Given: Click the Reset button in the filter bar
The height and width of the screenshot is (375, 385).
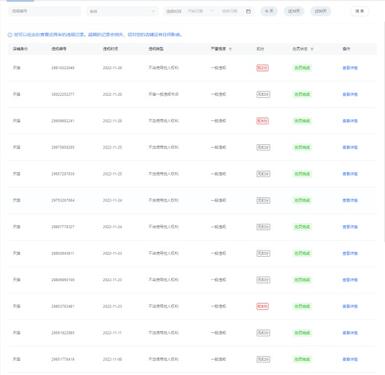Looking at the screenshot, I should point(360,11).
